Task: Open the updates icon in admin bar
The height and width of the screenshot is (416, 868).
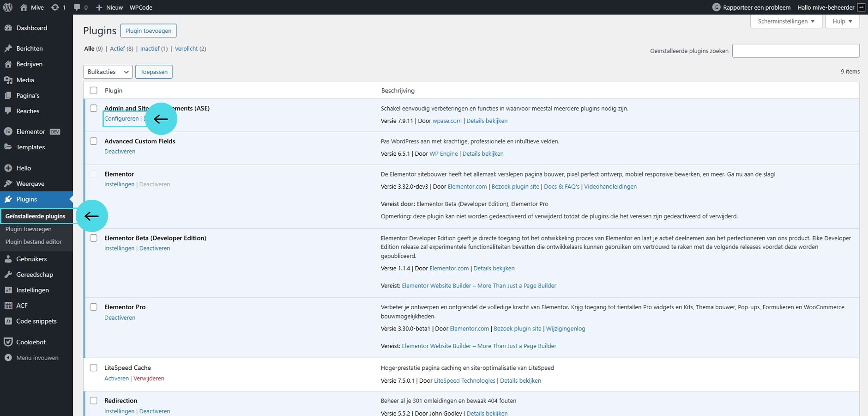Action: tap(55, 7)
